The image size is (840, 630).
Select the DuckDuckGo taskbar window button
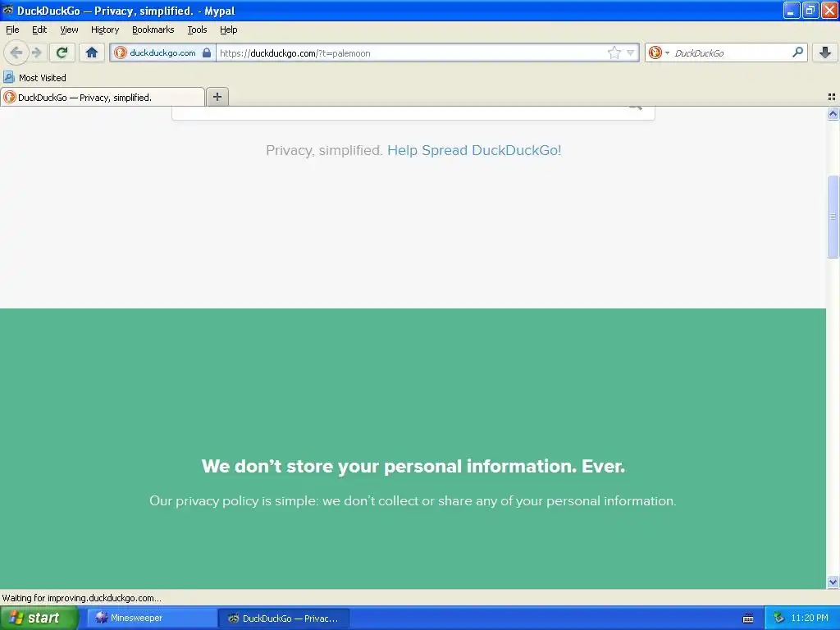pos(283,618)
